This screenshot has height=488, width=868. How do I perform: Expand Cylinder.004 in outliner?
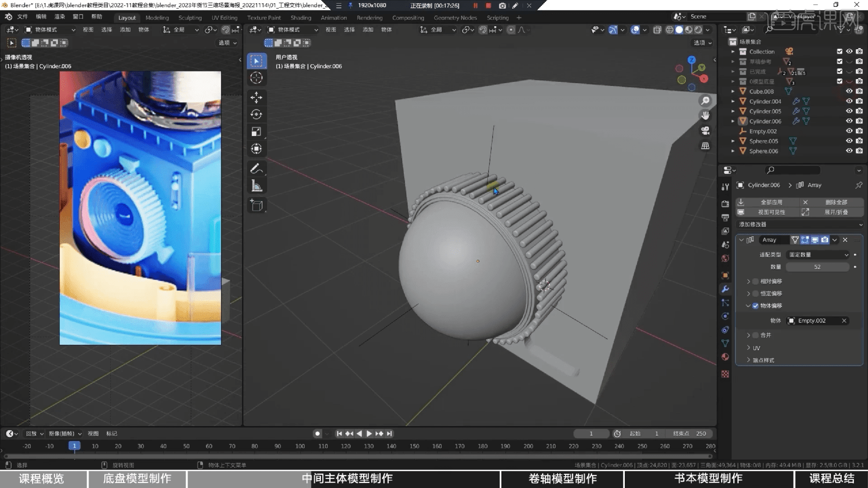pos(733,101)
